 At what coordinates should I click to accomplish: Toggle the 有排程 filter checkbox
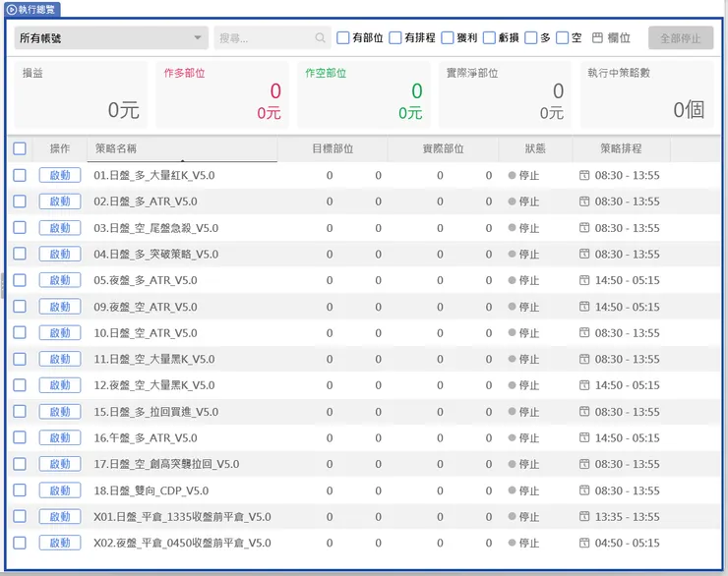tap(395, 37)
